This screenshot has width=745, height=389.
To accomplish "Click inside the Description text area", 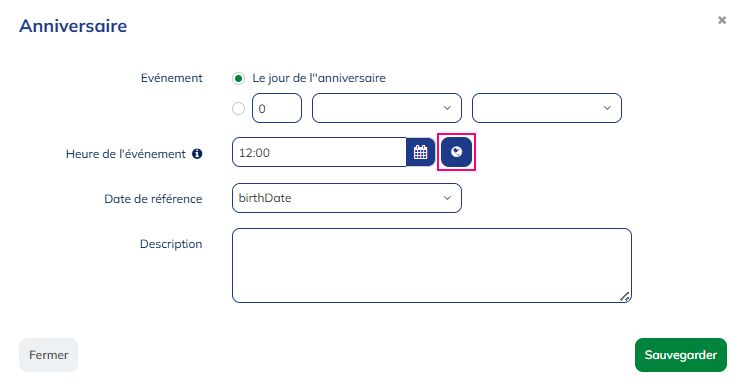I will tap(432, 266).
